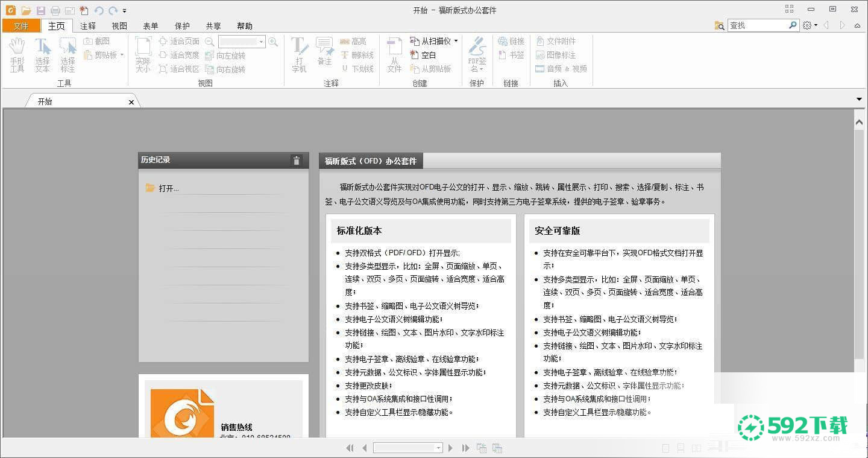Click the Print icon in quick access toolbar
This screenshot has height=458, width=868.
tap(55, 10)
